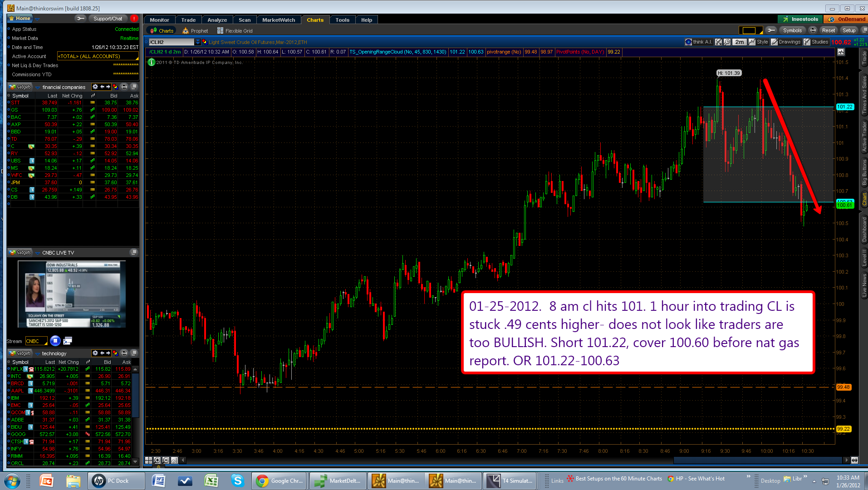Image resolution: width=868 pixels, height=490 pixels.
Task: Print the financial companies watchlist
Action: (124, 87)
